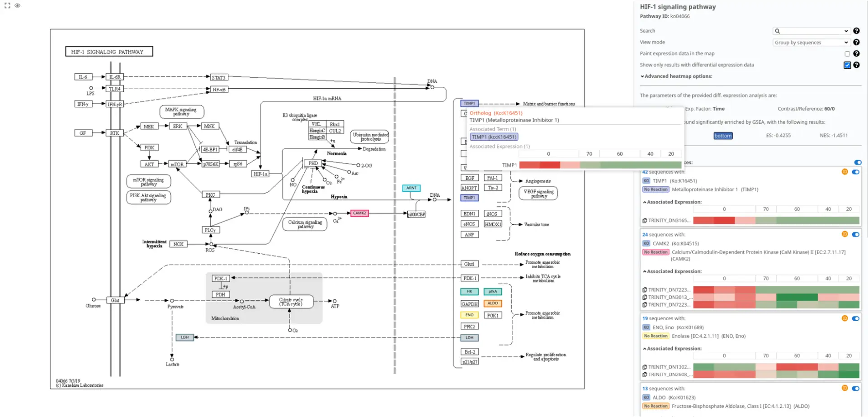Click VEGF signaling pathway box in map
This screenshot has height=417, width=868.
(x=538, y=194)
